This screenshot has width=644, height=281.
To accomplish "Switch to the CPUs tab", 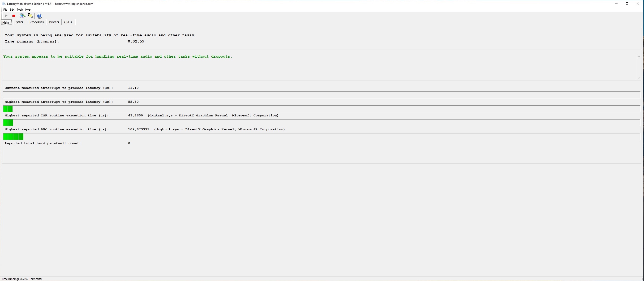I will coord(68,22).
